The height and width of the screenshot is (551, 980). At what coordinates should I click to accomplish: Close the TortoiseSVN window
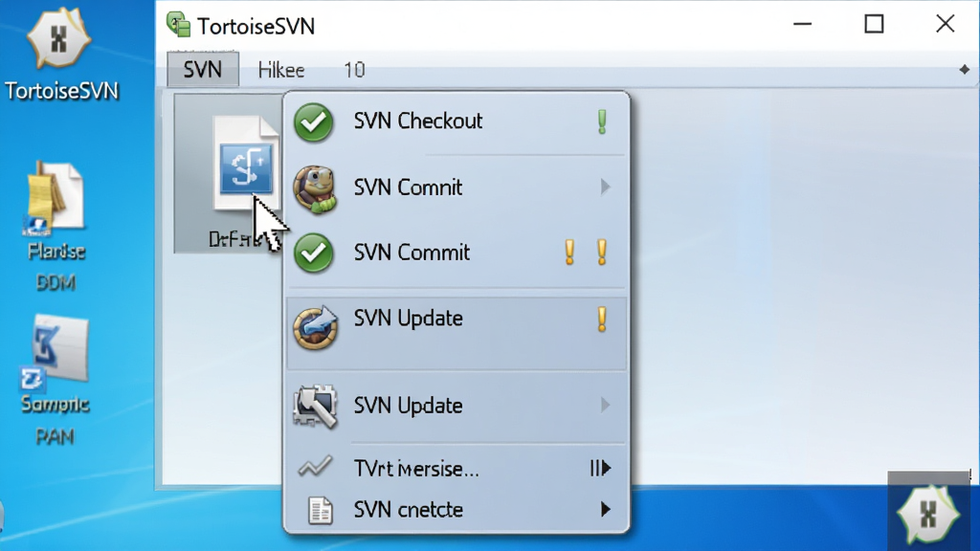tap(945, 24)
